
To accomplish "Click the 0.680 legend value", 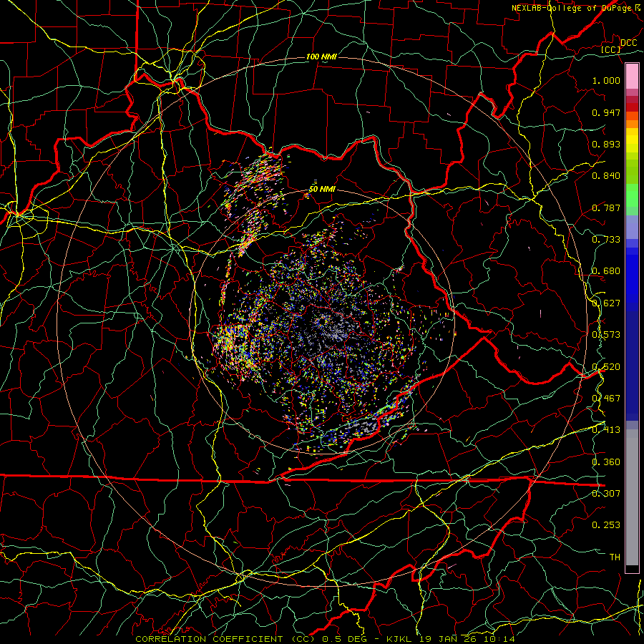I will coord(606,271).
